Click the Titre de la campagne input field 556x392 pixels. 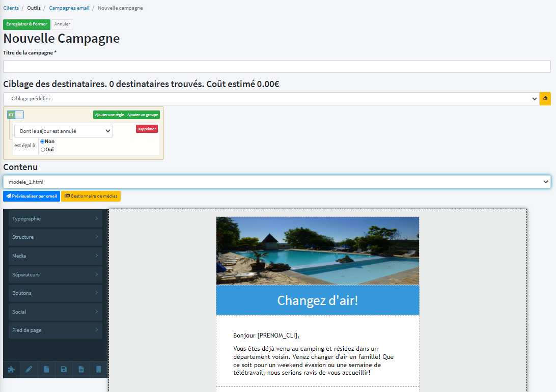coord(276,67)
